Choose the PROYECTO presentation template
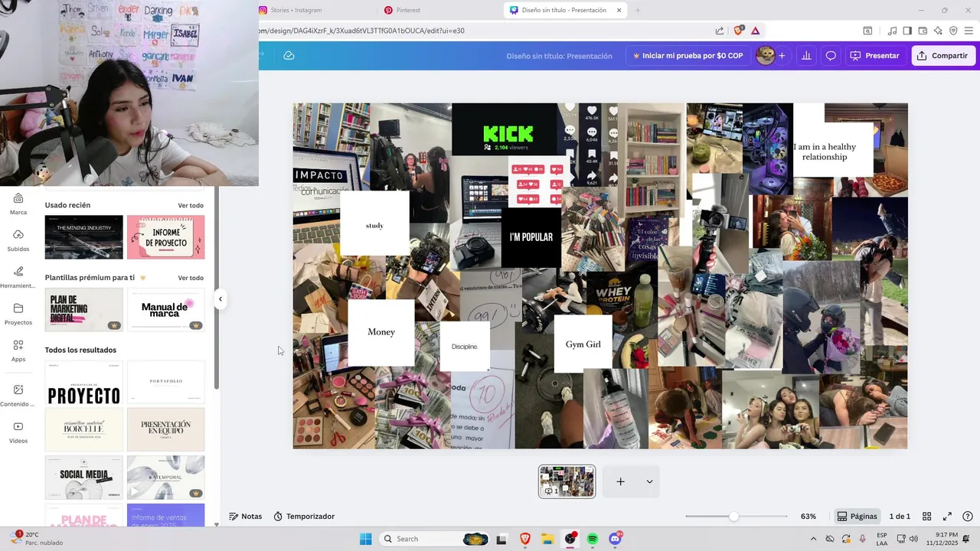Screen dimensions: 980x551 pyautogui.click(x=83, y=383)
